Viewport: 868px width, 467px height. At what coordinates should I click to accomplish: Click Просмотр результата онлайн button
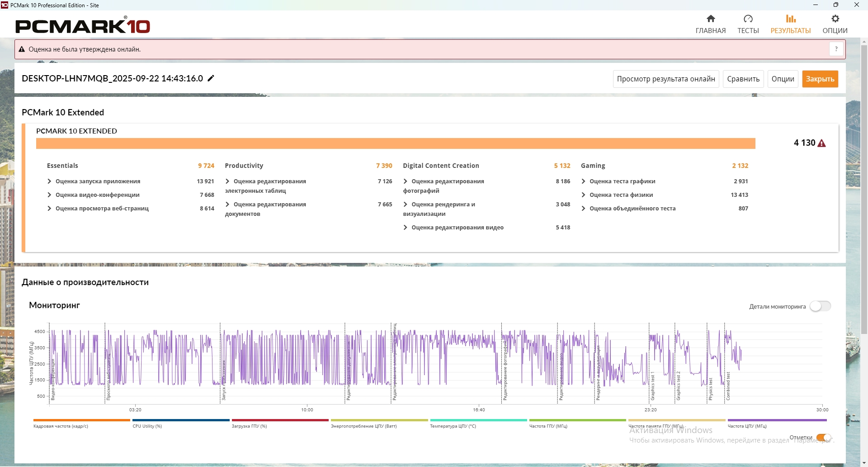[666, 79]
